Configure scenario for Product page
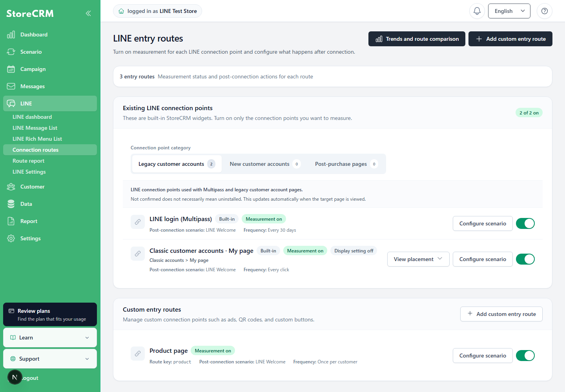 tap(483, 356)
